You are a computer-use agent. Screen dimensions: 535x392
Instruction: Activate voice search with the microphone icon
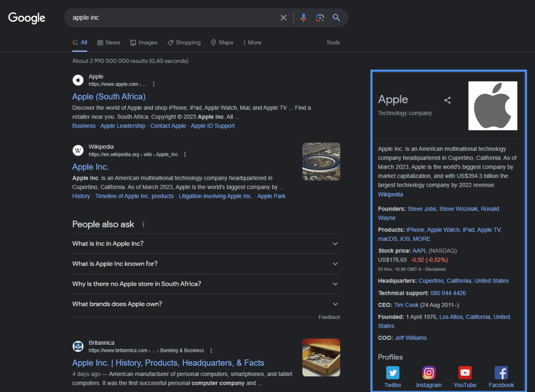pyautogui.click(x=304, y=17)
